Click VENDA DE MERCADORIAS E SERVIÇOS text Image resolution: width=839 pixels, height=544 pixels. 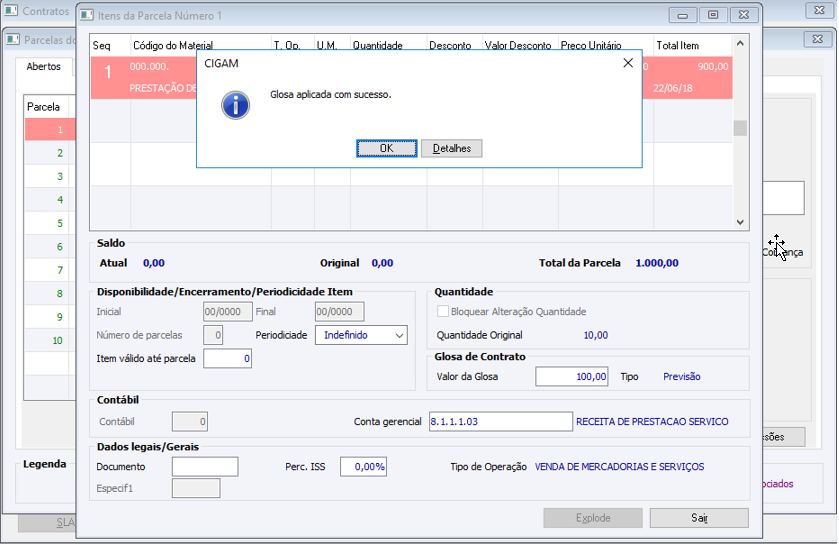(619, 466)
